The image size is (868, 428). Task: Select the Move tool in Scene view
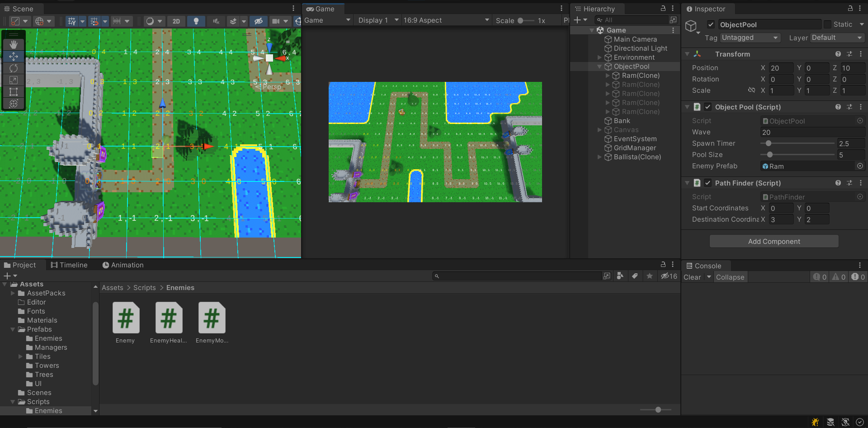(x=14, y=56)
